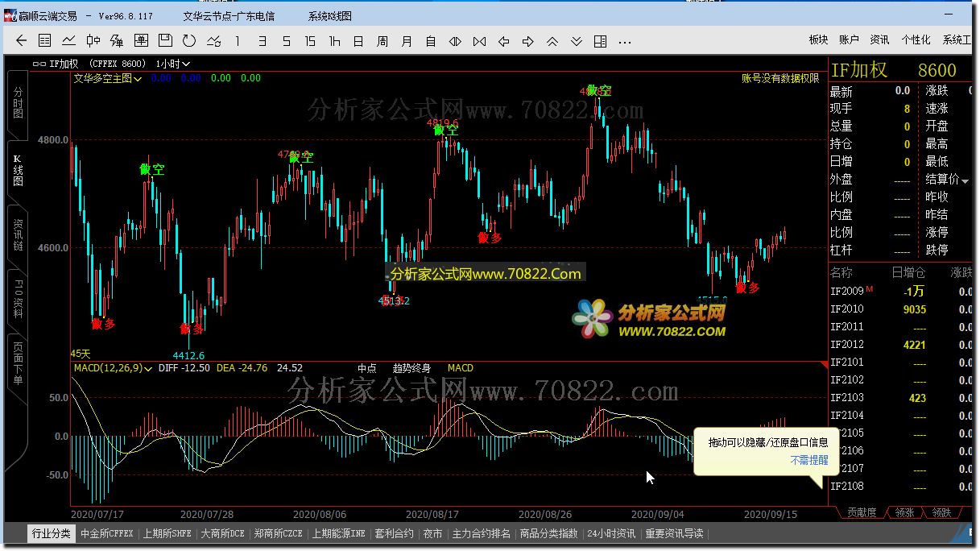Switch to weekly 周 period

382,41
